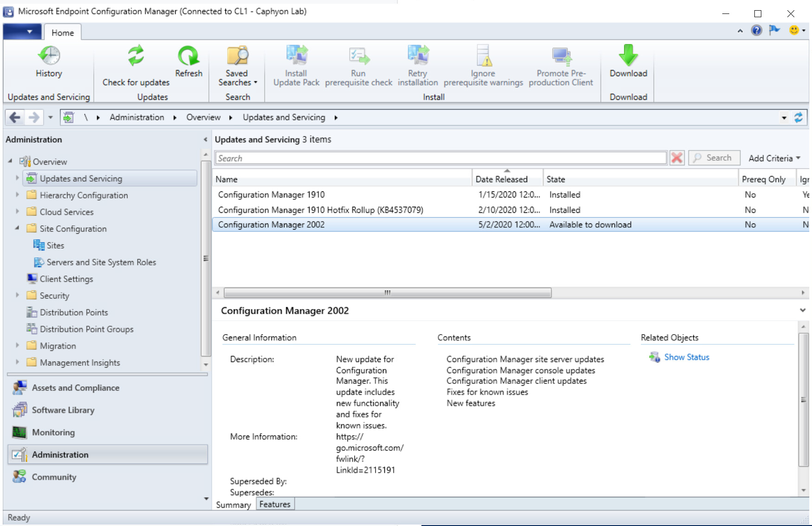Clear search with the red X
The height and width of the screenshot is (526, 812).
677,158
